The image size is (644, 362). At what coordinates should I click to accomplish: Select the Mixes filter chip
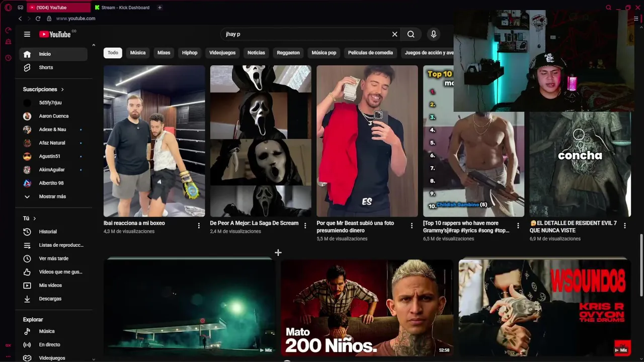click(x=164, y=53)
